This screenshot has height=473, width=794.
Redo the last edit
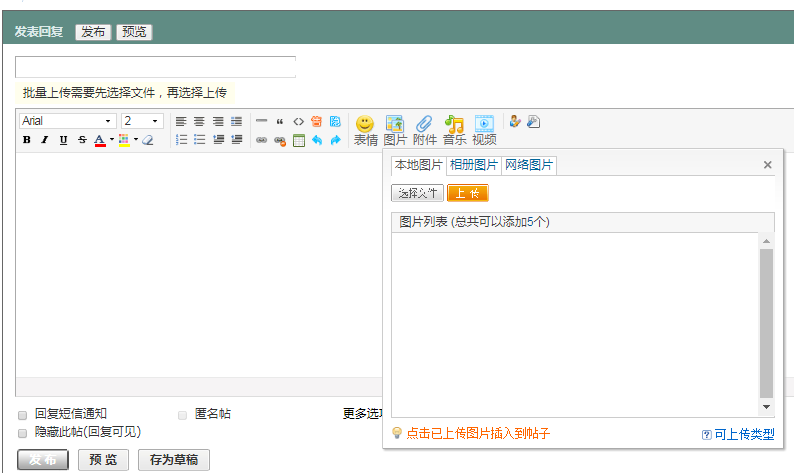[x=336, y=140]
